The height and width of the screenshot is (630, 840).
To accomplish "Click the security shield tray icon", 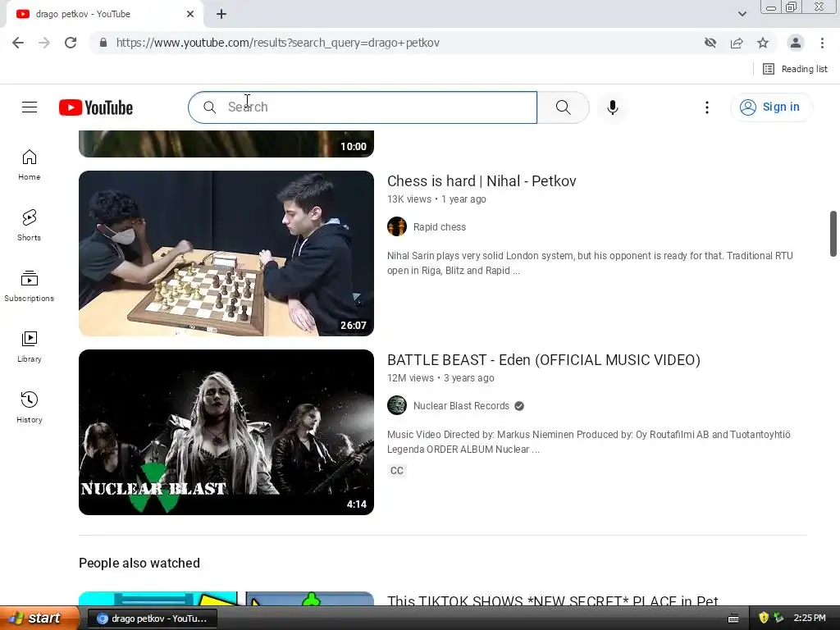I will (764, 618).
